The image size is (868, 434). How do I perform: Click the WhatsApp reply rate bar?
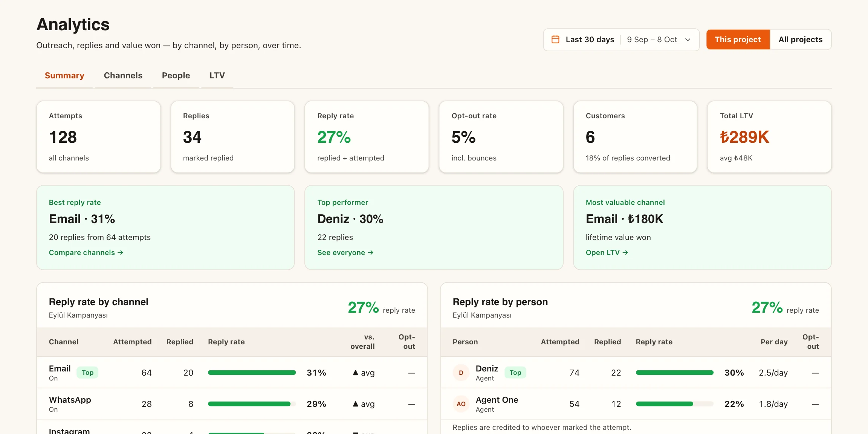[x=252, y=404]
